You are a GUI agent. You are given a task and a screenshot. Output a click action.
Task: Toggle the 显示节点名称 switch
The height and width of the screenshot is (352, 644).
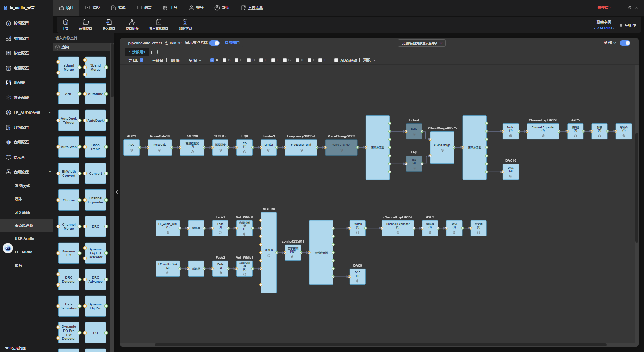(x=214, y=43)
